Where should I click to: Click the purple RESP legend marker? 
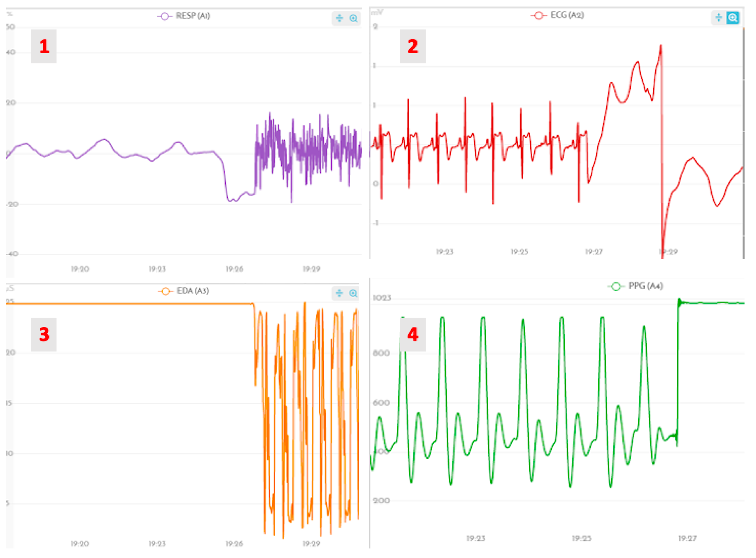point(165,16)
